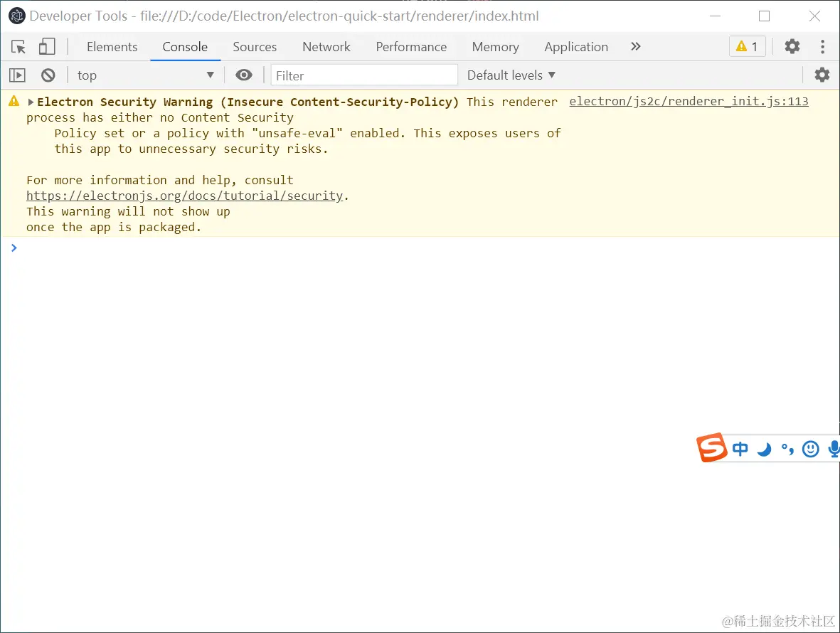Click the warning count badge showing 1
This screenshot has height=633, width=840.
(x=748, y=47)
